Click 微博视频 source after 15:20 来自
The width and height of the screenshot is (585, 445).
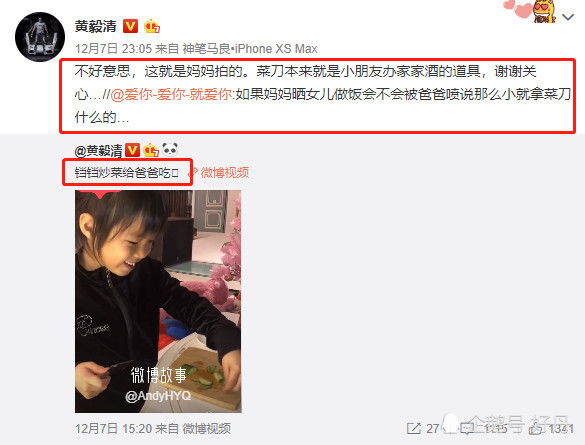point(206,429)
